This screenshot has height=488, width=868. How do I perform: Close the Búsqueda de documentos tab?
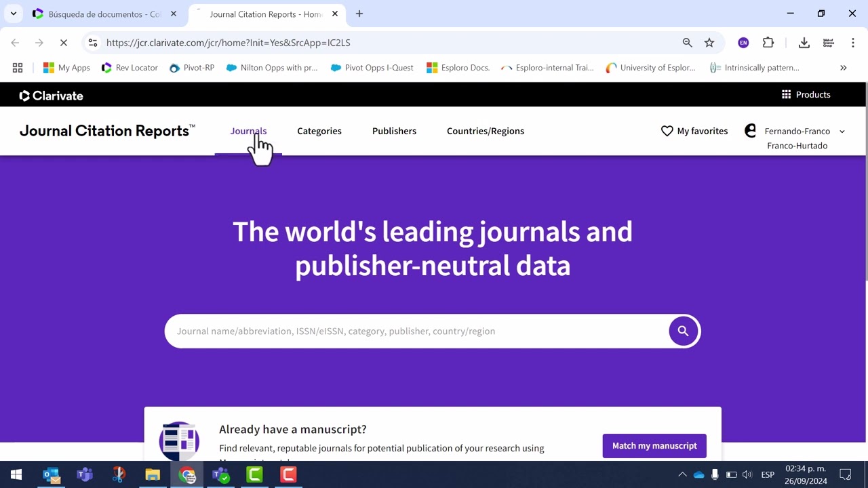173,14
